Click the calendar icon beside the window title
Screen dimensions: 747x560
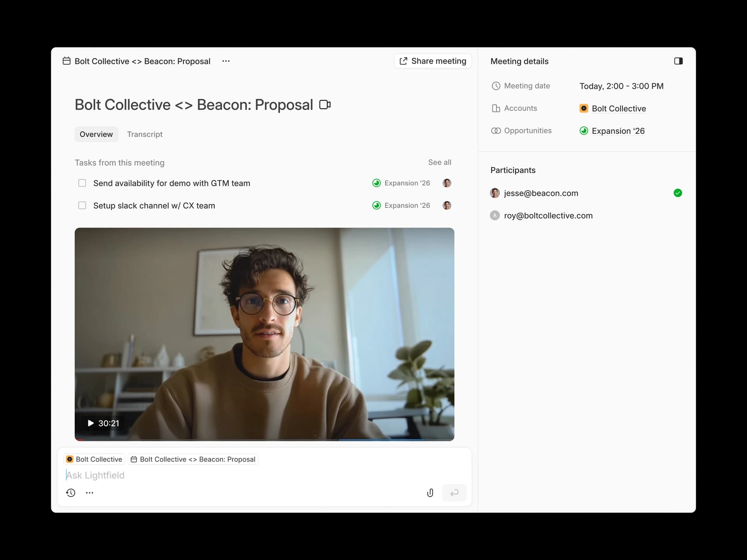(x=66, y=61)
